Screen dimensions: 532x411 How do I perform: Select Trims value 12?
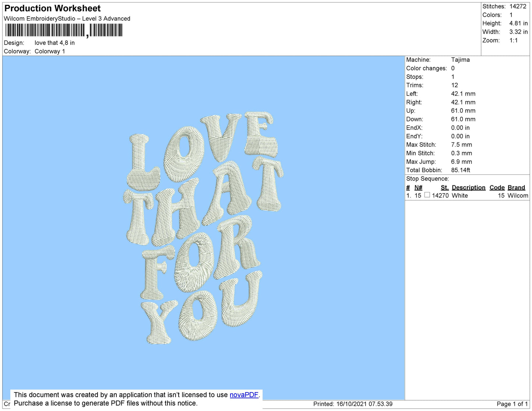[x=455, y=85]
